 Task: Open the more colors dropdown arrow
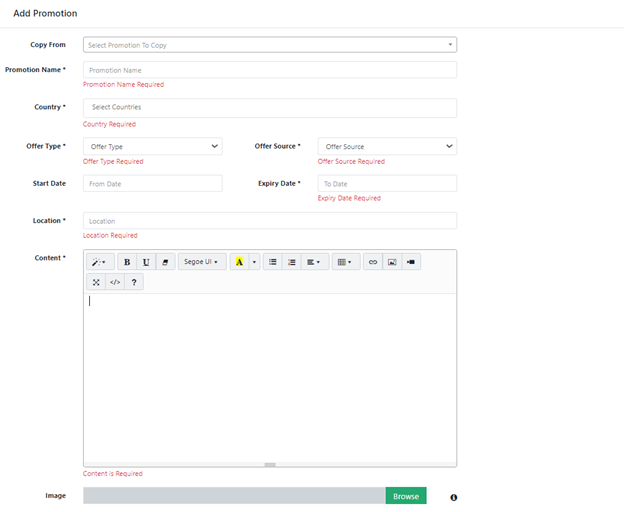(254, 262)
